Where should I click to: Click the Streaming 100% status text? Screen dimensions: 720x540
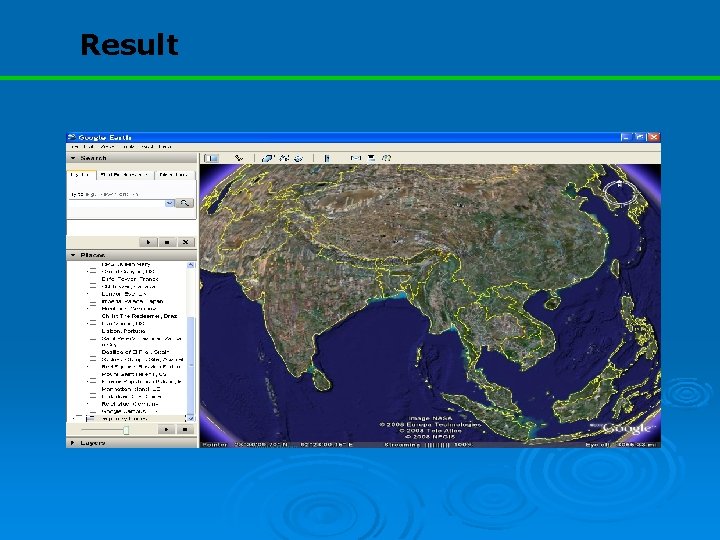click(x=428, y=444)
